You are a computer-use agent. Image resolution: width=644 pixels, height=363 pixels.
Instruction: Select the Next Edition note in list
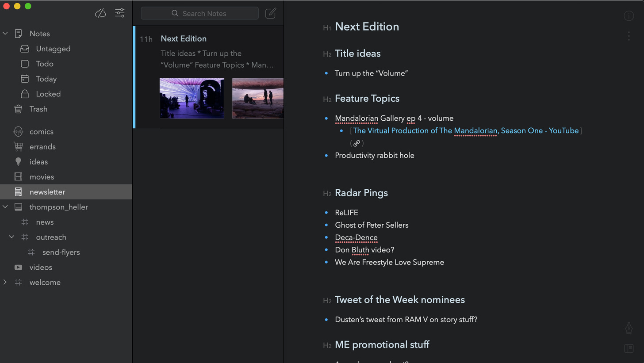208,77
